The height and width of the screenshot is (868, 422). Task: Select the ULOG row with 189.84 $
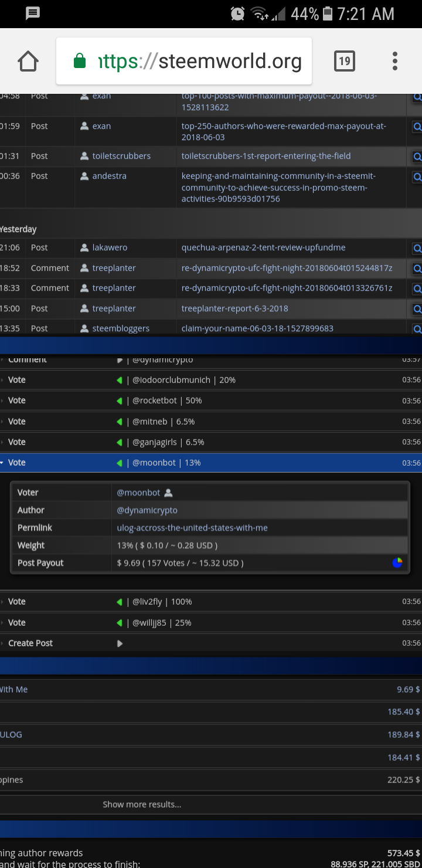click(x=211, y=735)
